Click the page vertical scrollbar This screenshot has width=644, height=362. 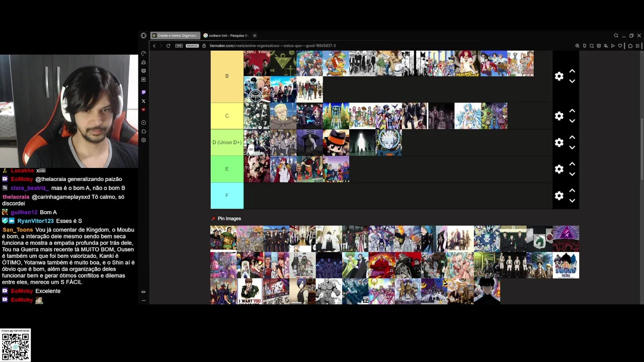point(641,148)
